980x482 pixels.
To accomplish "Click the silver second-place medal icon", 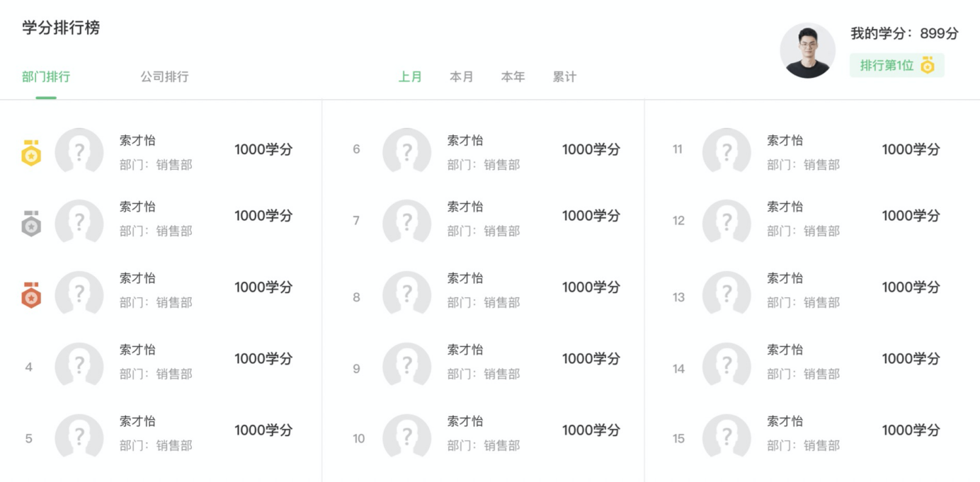I will pyautogui.click(x=31, y=223).
